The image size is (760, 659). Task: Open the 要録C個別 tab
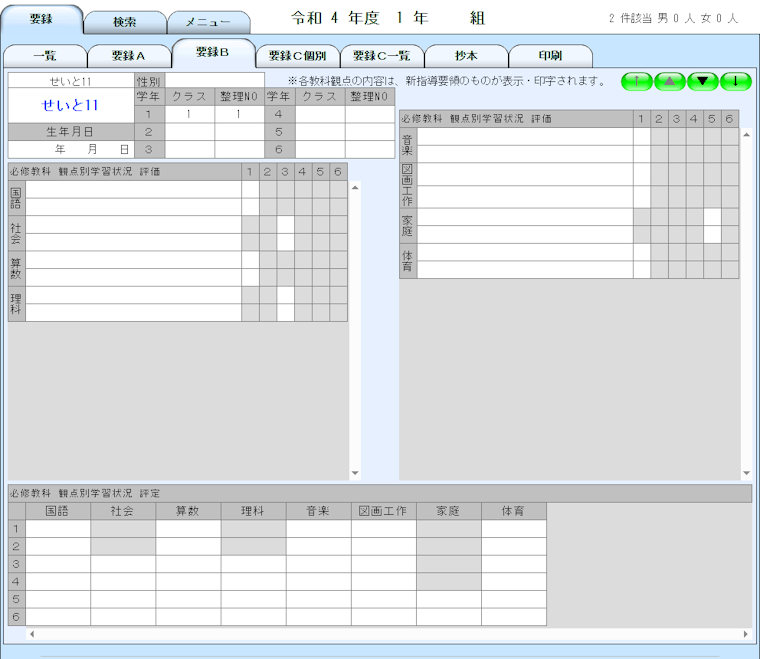click(297, 56)
